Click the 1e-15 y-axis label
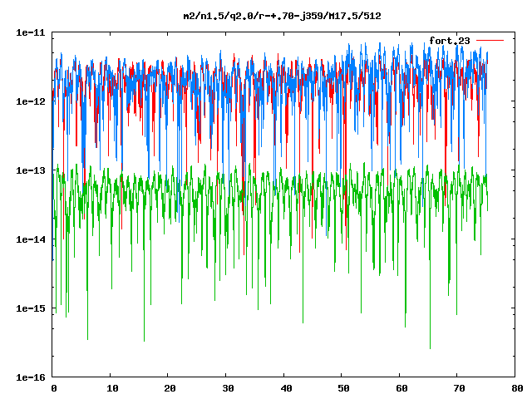 coord(31,308)
